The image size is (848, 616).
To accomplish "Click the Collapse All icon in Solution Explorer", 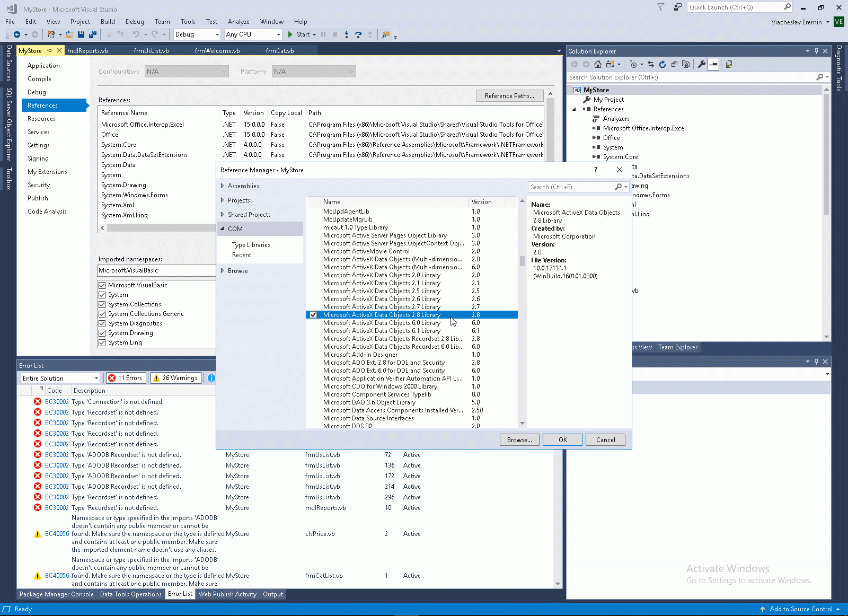I will (674, 64).
